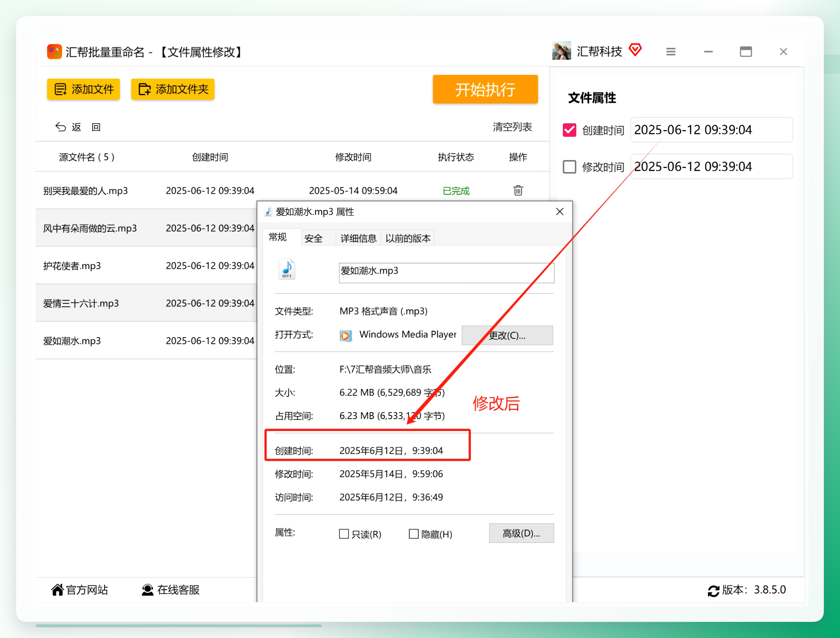Select row 爱情三十六计.mp3
The height and width of the screenshot is (638, 840).
[x=146, y=303]
